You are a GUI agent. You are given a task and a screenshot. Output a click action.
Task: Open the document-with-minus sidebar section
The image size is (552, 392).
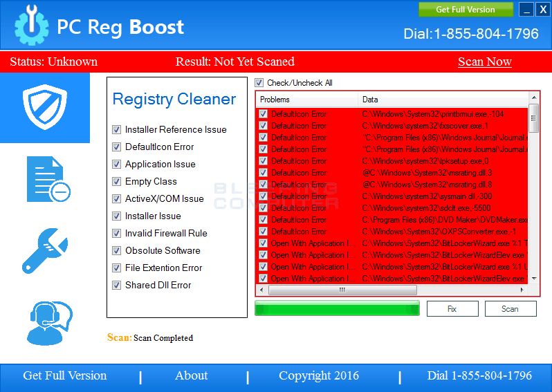(x=48, y=179)
